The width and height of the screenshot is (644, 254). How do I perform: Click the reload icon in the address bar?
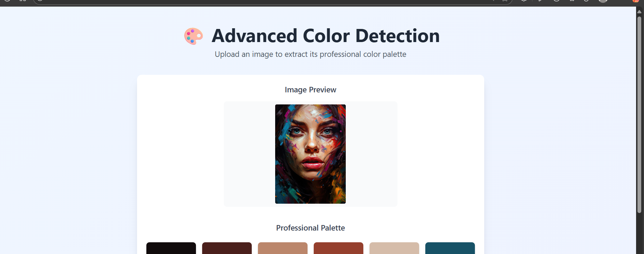[40, 1]
